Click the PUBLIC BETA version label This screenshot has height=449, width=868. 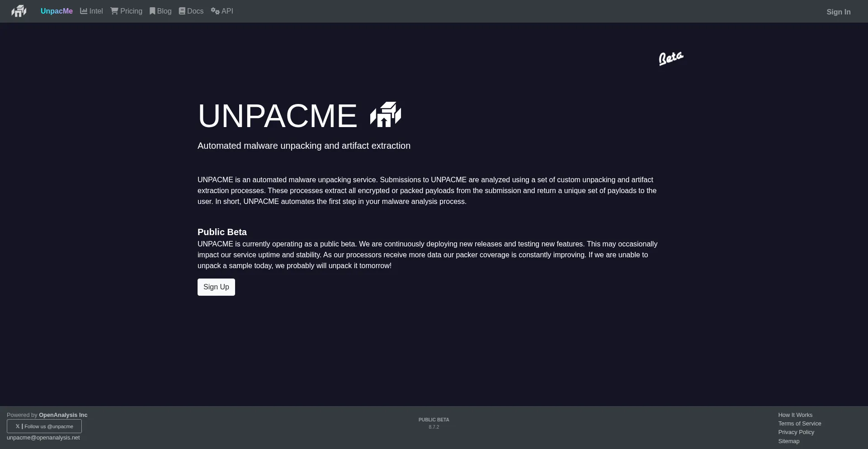[x=434, y=420]
